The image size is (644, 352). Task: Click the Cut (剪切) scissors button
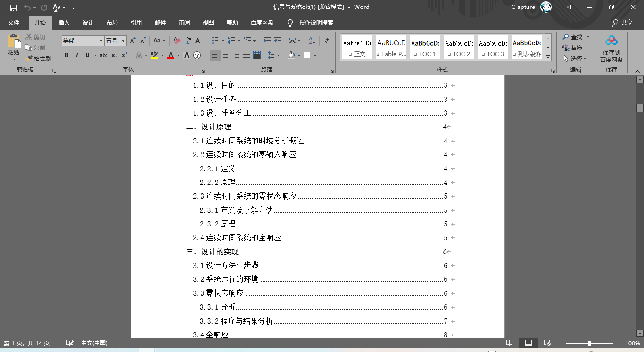coord(35,37)
